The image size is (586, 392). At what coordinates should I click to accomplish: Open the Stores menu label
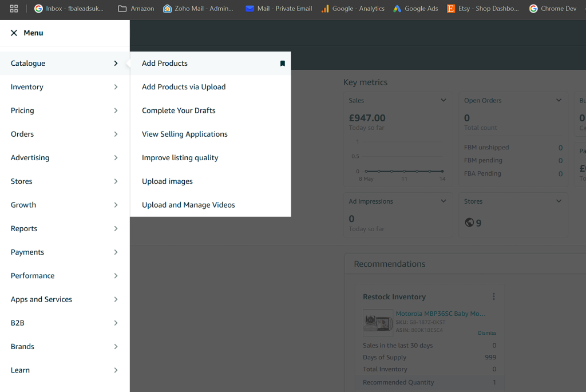click(22, 181)
